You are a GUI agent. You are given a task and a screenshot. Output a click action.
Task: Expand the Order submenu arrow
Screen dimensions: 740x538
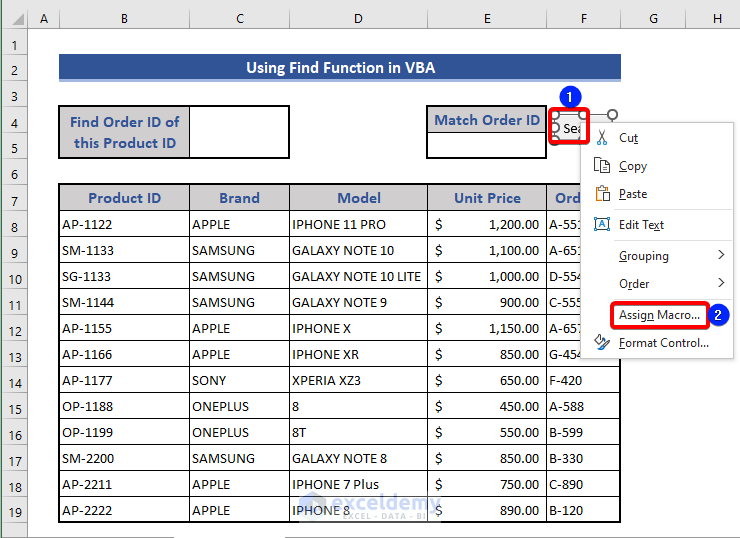pos(721,284)
